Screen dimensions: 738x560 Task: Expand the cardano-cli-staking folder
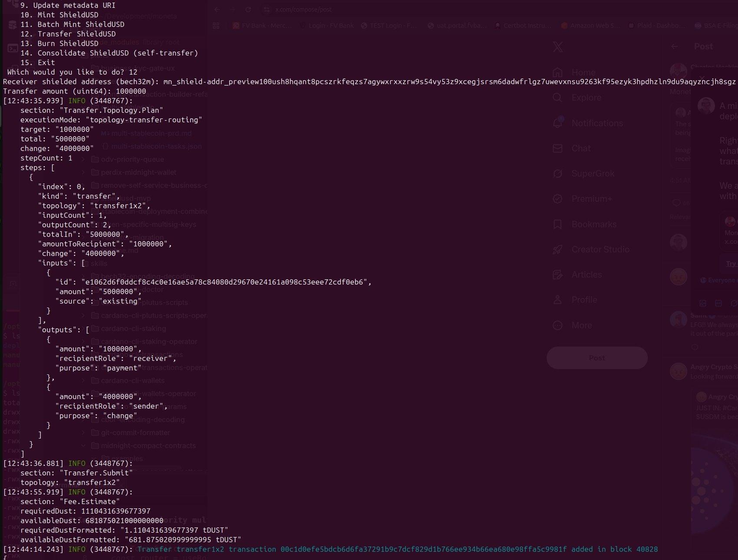click(133, 328)
